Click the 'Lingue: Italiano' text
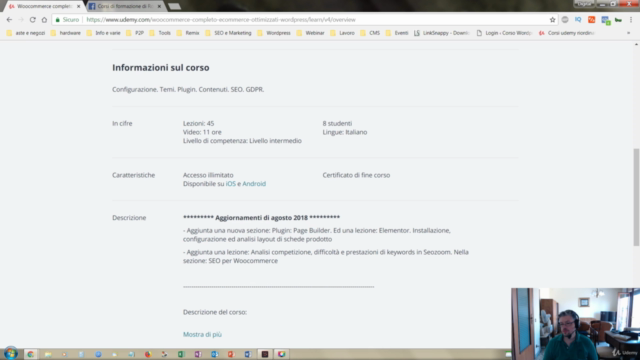 tap(345, 132)
